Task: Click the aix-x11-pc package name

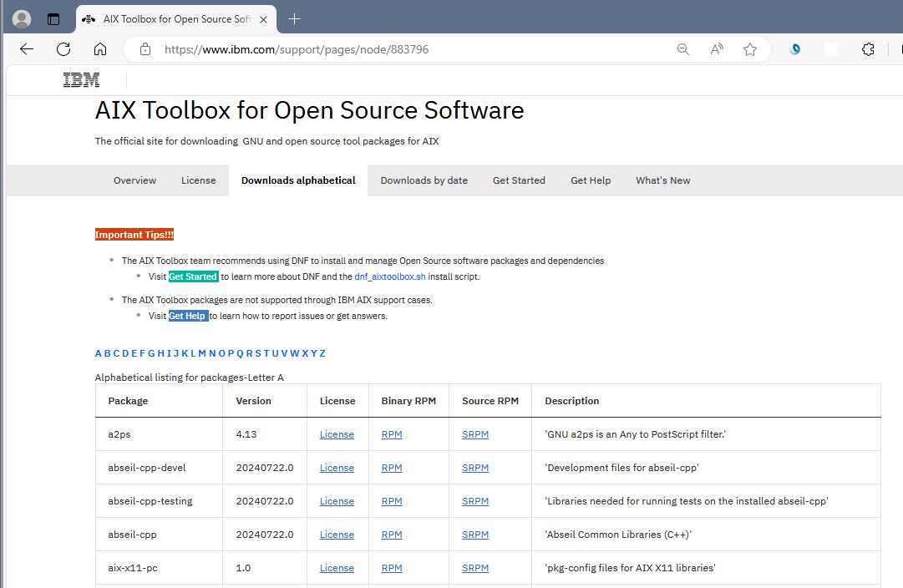Action: [x=133, y=568]
